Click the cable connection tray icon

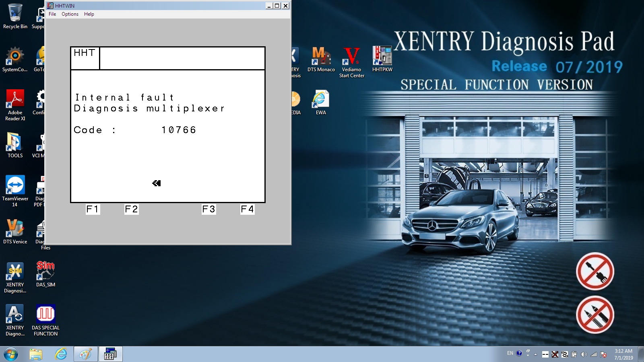[565, 354]
